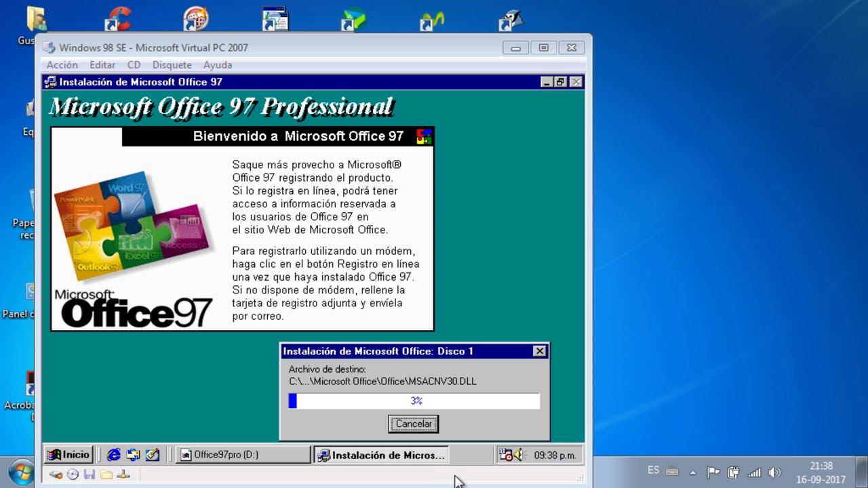
Task: Cancel the Office installation
Action: [x=414, y=424]
